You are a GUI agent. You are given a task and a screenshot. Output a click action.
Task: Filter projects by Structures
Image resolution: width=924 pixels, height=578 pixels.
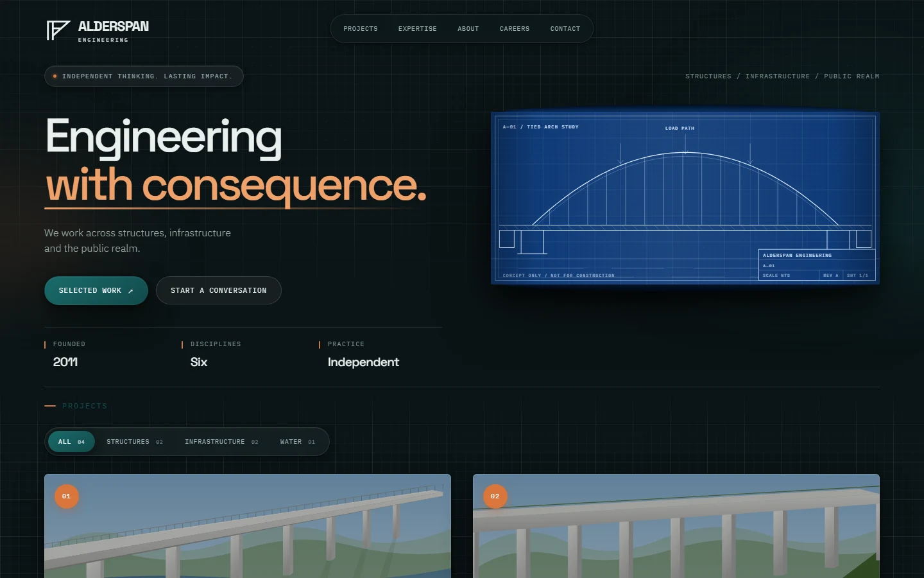click(x=135, y=442)
